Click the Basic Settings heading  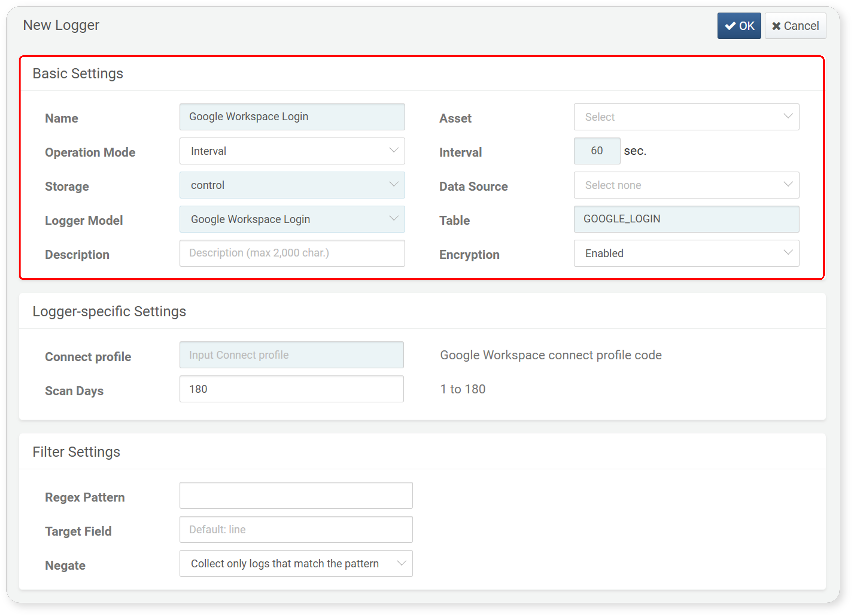(78, 74)
